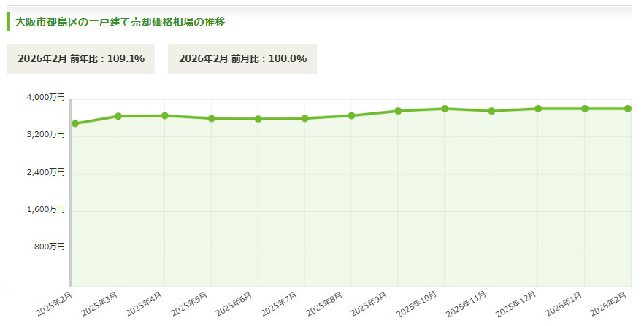
Task: Click the 前月比 100.0% summary box
Action: pyautogui.click(x=242, y=59)
